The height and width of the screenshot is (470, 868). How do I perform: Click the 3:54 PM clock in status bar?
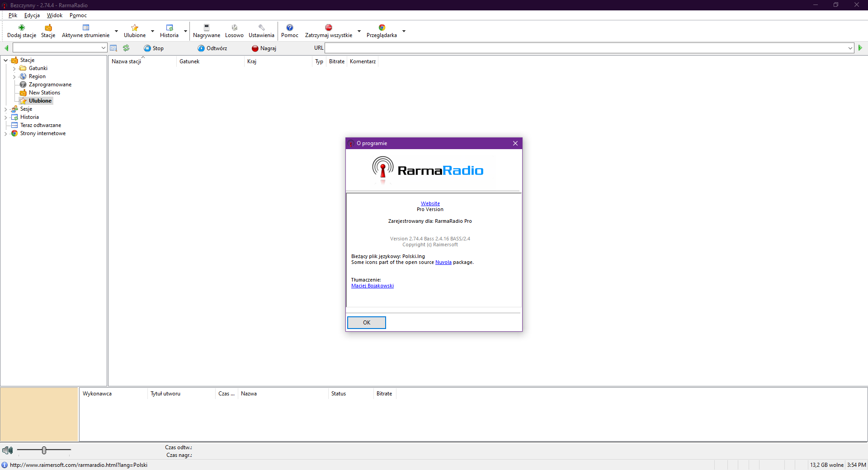click(857, 465)
